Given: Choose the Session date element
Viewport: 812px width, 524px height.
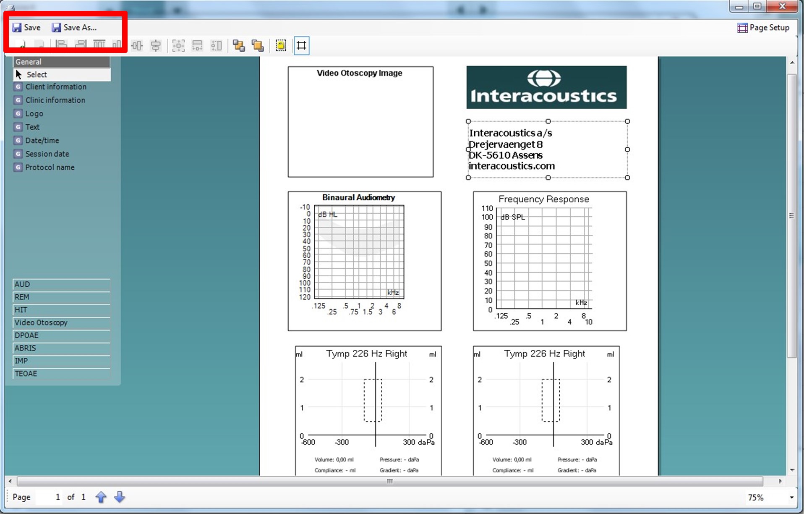Looking at the screenshot, I should tap(47, 154).
